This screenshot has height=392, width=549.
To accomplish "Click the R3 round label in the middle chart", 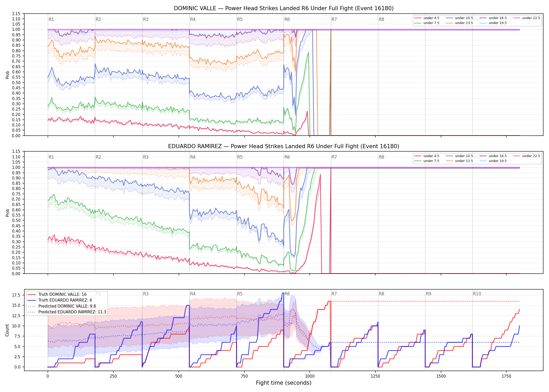I will pos(146,157).
